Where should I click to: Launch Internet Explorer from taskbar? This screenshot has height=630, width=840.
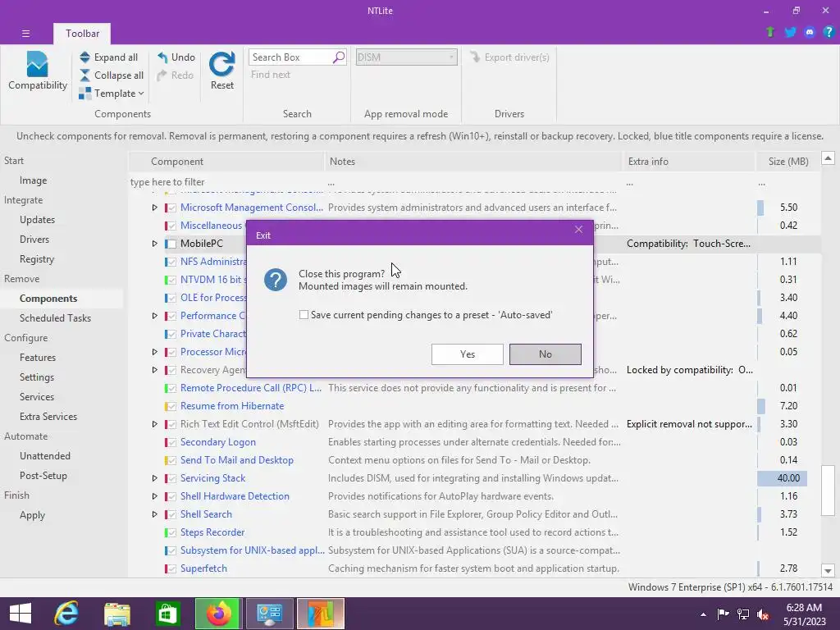tap(67, 614)
